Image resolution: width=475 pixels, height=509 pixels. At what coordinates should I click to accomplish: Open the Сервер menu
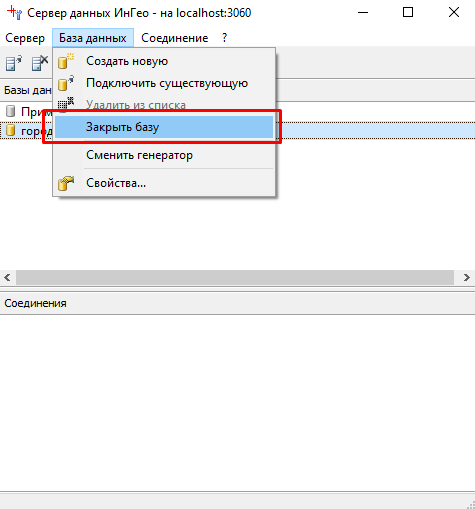click(x=25, y=38)
